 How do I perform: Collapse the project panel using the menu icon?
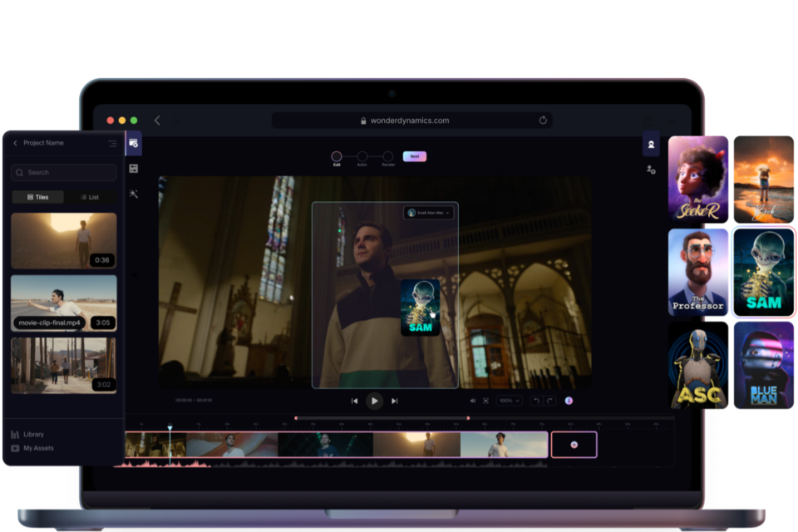(112, 143)
